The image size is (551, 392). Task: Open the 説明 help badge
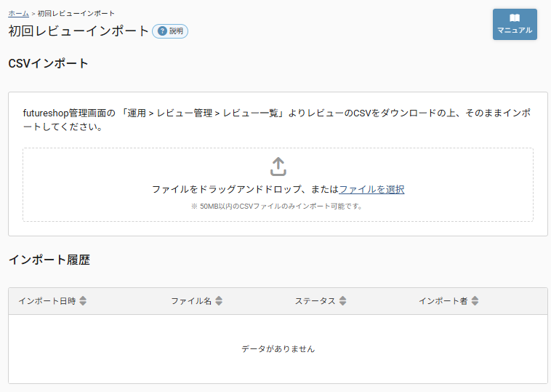tap(170, 31)
